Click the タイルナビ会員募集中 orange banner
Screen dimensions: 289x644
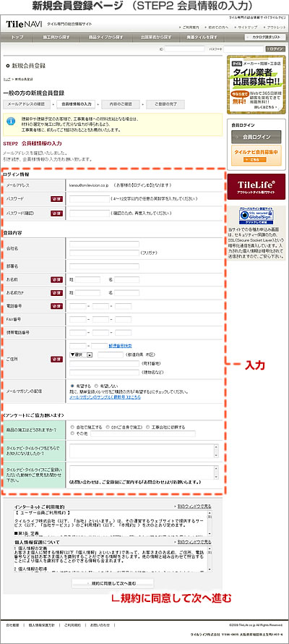pos(256,155)
